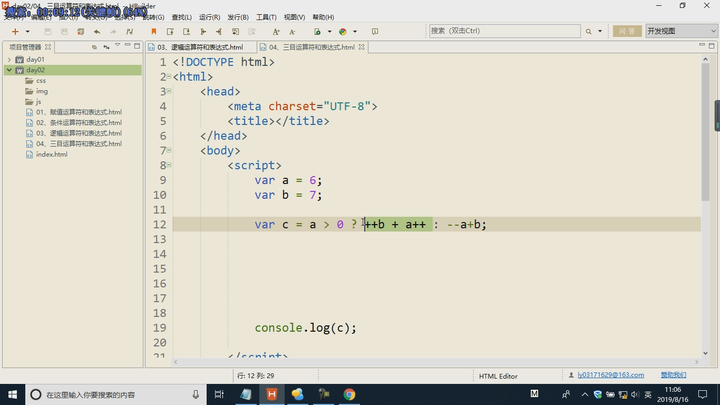Click the ly03171629@163.com account link
720x405 pixels.
pos(610,375)
